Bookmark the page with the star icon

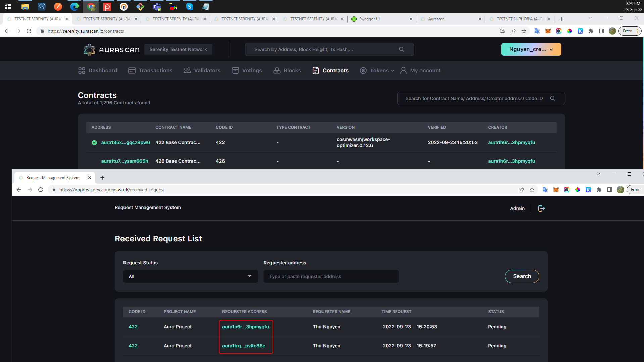click(x=524, y=31)
